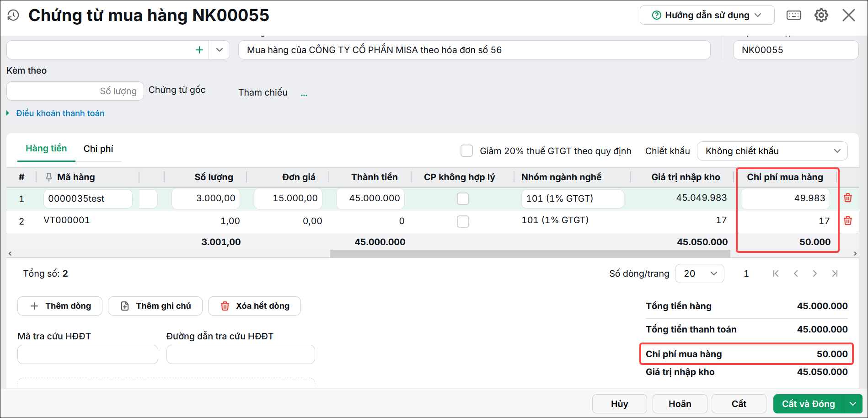Click the green plus add icon
Screen dimensions: 868x418
[x=199, y=50]
